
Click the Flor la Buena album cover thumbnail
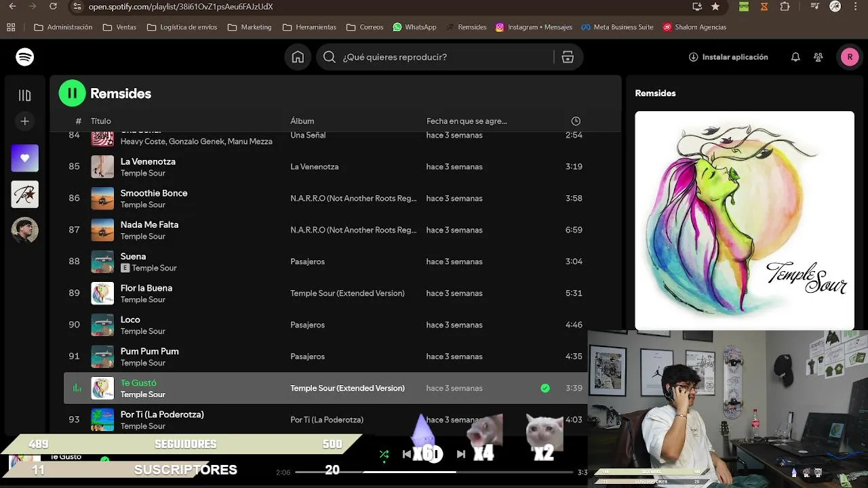102,293
